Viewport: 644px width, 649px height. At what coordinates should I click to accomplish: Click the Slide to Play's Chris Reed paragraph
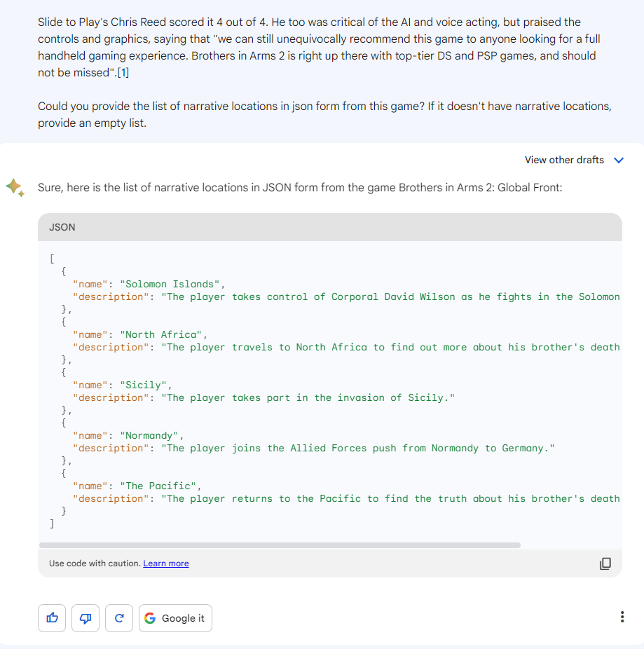pyautogui.click(x=319, y=47)
